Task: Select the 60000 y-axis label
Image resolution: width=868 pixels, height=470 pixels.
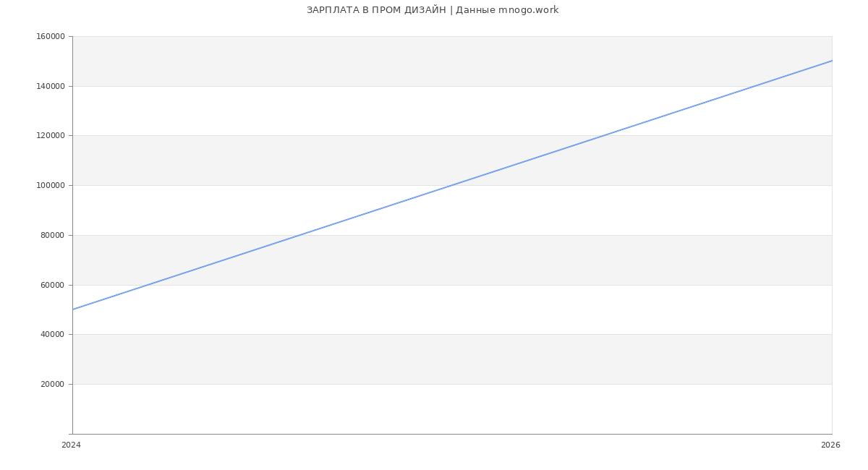Action: 53,285
